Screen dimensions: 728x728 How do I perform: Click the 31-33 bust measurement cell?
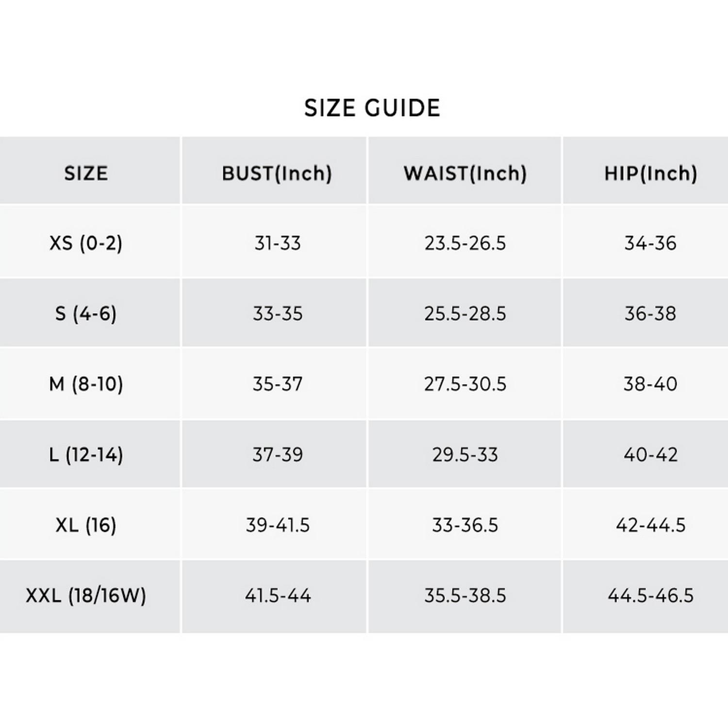point(277,243)
